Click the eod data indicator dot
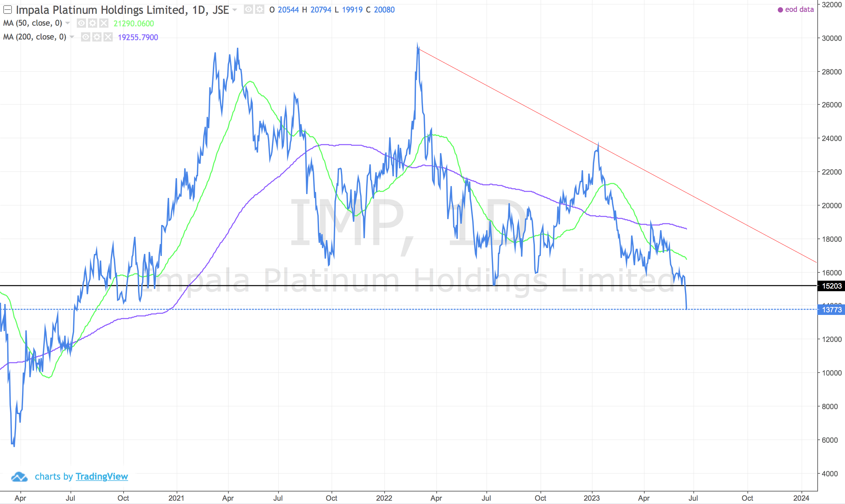 (780, 10)
